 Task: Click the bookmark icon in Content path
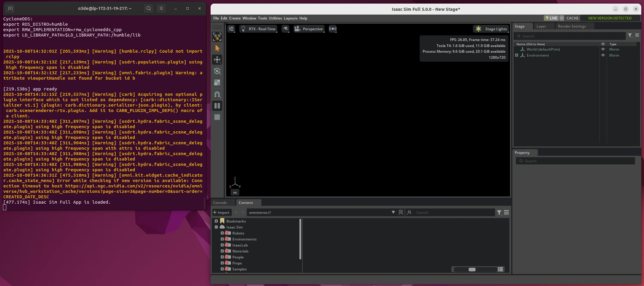pos(401,212)
